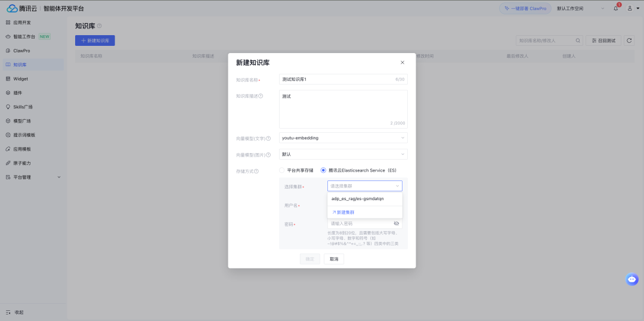The width and height of the screenshot is (644, 321).
Task: Click the refresh button icon
Action: coord(629,40)
